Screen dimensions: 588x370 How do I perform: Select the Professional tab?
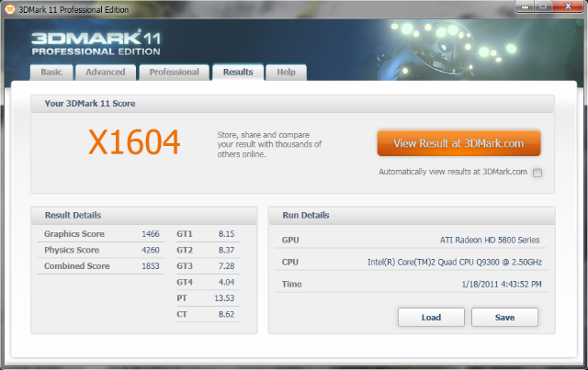(x=174, y=72)
